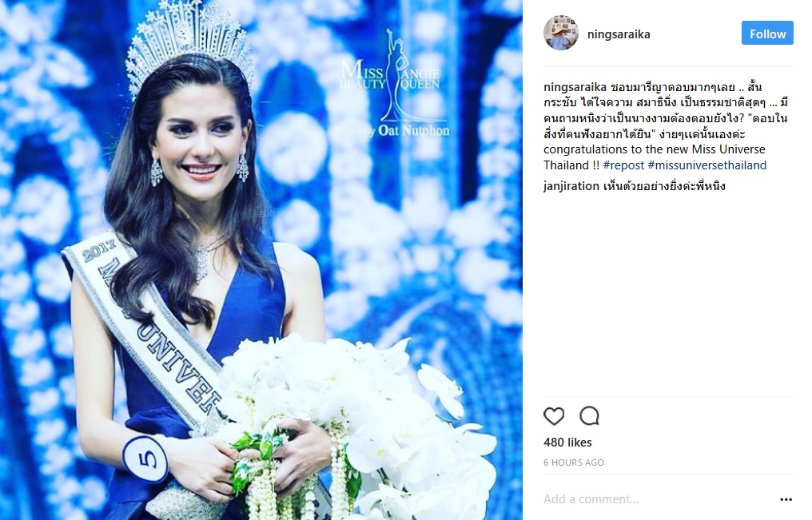This screenshot has height=520, width=812.
Task: Like the post with the heart icon
Action: [x=554, y=416]
